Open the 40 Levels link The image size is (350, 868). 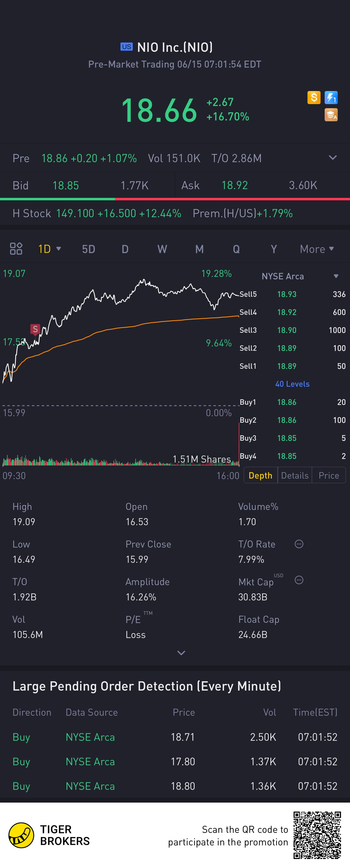[x=292, y=384]
